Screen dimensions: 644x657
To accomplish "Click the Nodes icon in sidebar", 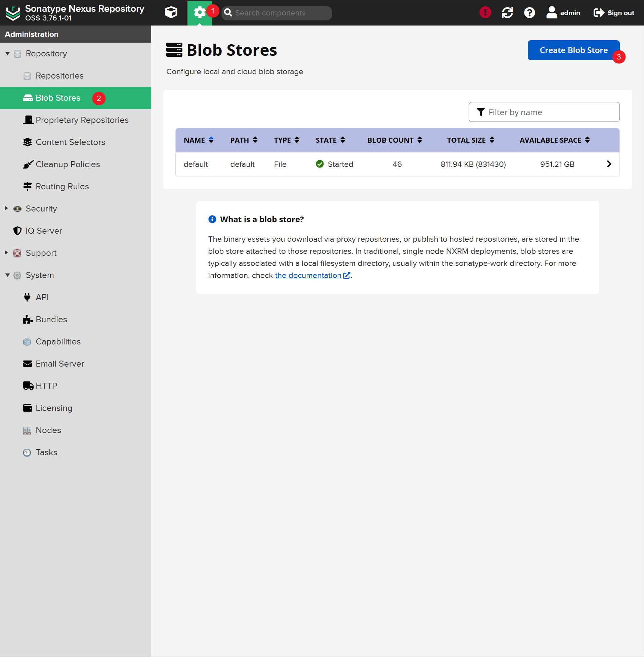I will [27, 430].
